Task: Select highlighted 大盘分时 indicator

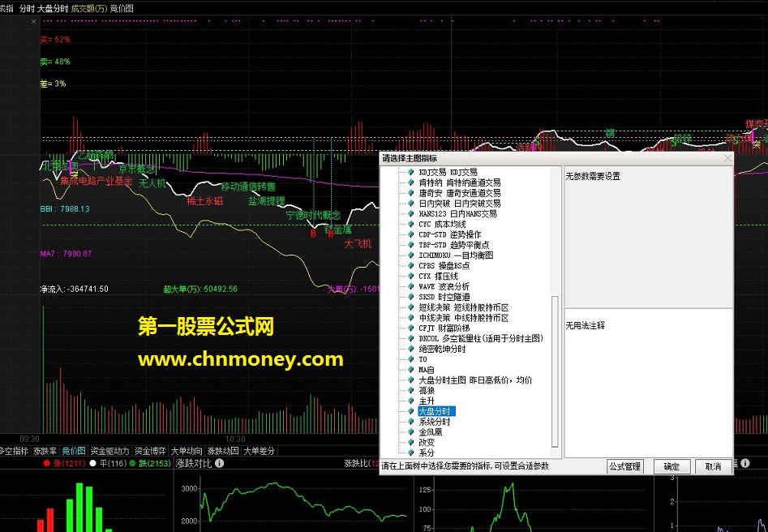Action: [x=436, y=411]
